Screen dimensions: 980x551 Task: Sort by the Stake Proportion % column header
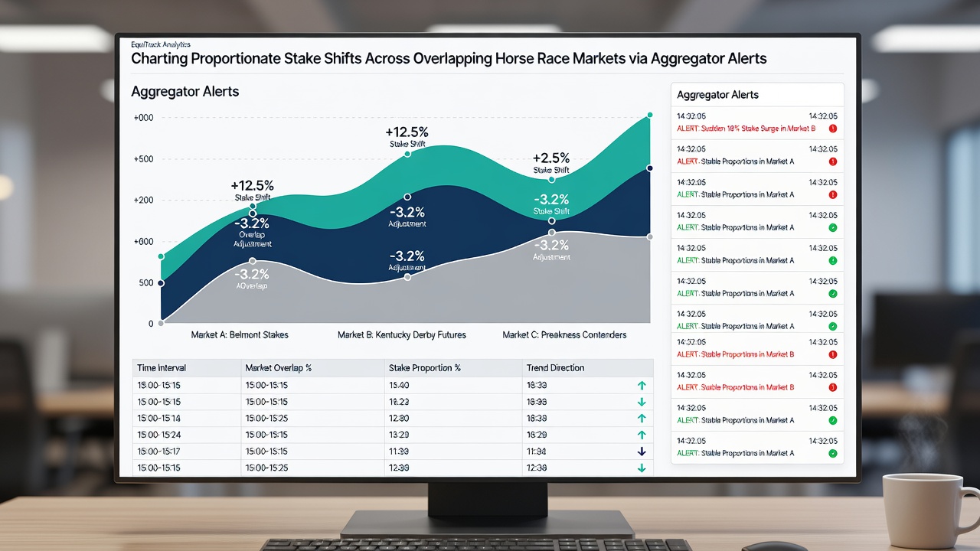425,368
